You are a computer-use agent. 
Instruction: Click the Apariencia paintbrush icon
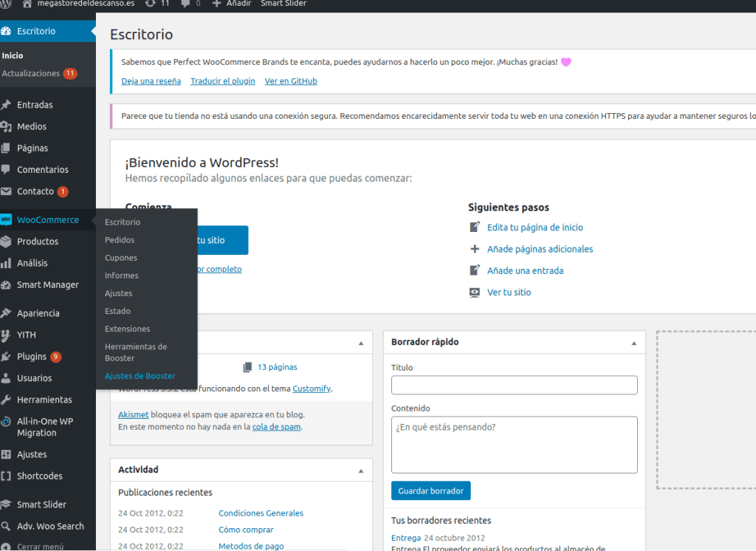point(6,313)
